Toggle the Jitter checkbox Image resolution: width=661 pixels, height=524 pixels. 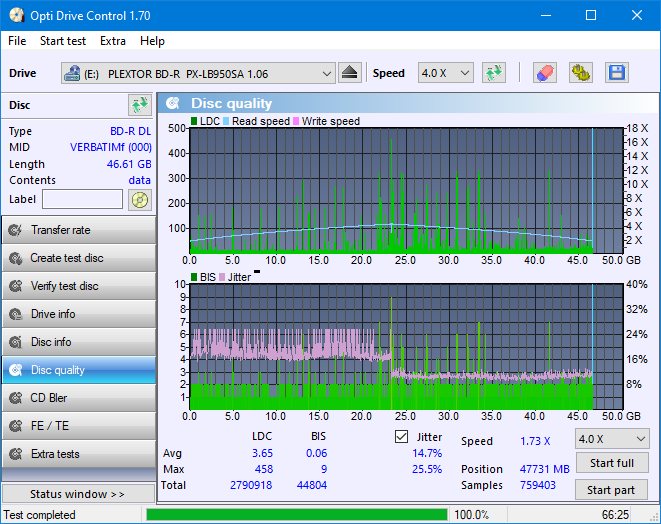[x=401, y=437]
